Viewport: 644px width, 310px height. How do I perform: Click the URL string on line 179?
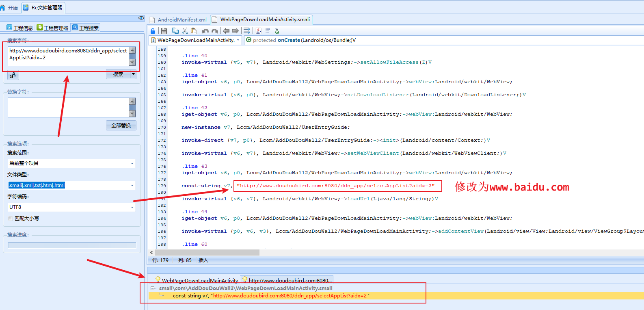pyautogui.click(x=336, y=186)
